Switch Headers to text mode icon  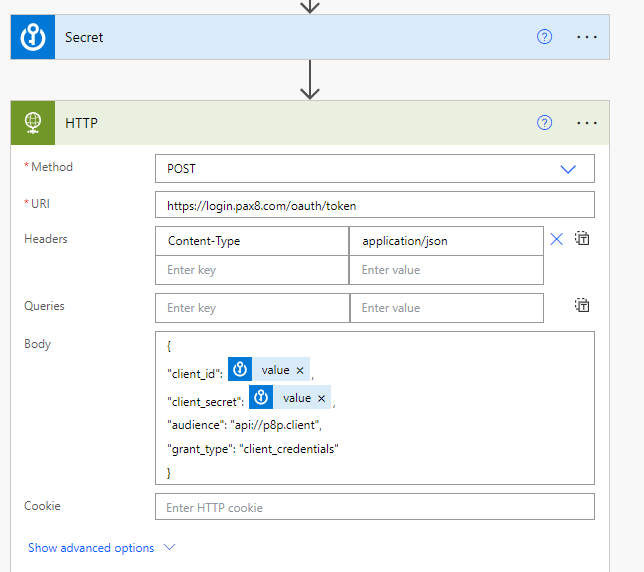click(582, 239)
